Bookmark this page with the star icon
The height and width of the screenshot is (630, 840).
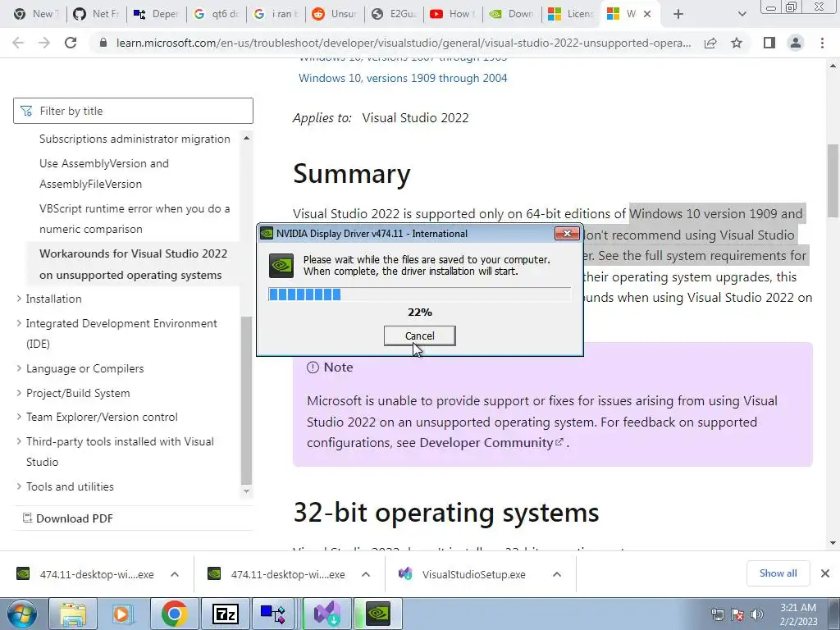[x=737, y=43]
